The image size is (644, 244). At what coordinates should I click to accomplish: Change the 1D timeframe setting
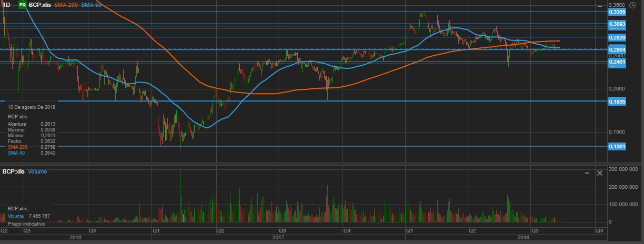(x=6, y=5)
